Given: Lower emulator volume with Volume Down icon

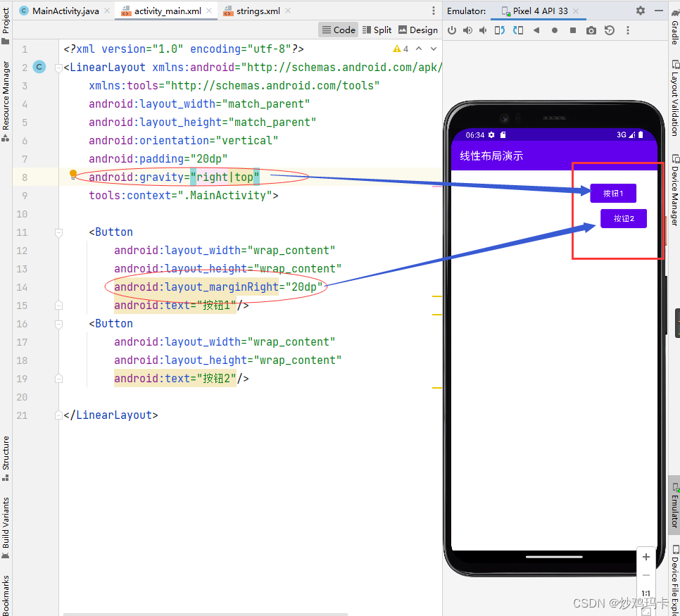Looking at the screenshot, I should 483,30.
